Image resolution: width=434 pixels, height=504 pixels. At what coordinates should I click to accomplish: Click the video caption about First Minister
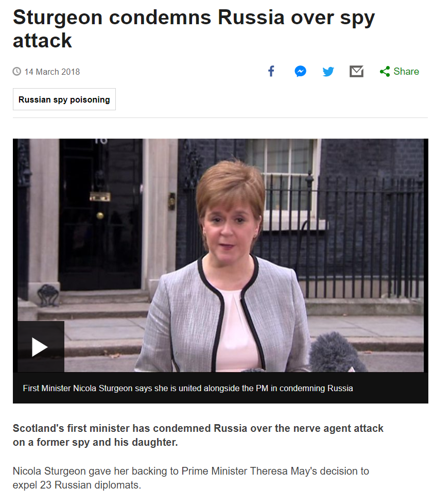coord(188,388)
